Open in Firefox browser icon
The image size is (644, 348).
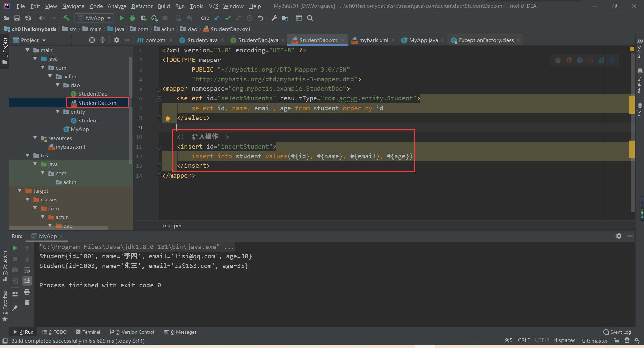(x=569, y=60)
